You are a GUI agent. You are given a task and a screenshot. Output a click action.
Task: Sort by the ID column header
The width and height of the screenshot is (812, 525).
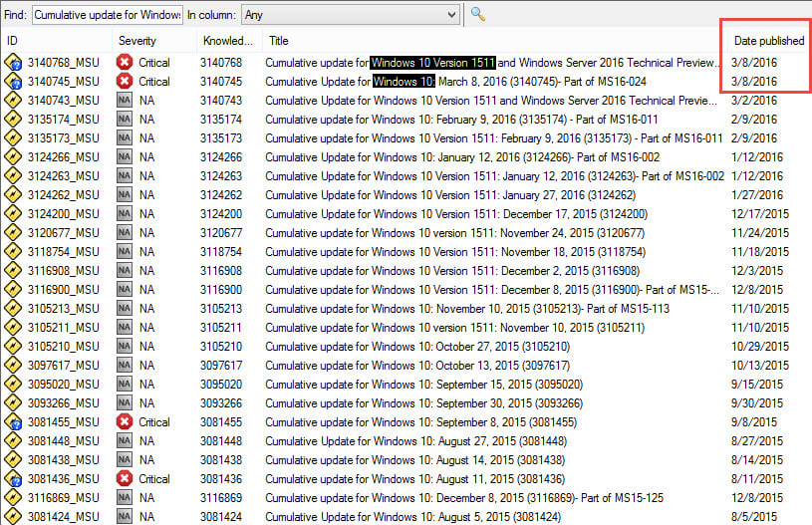13,41
